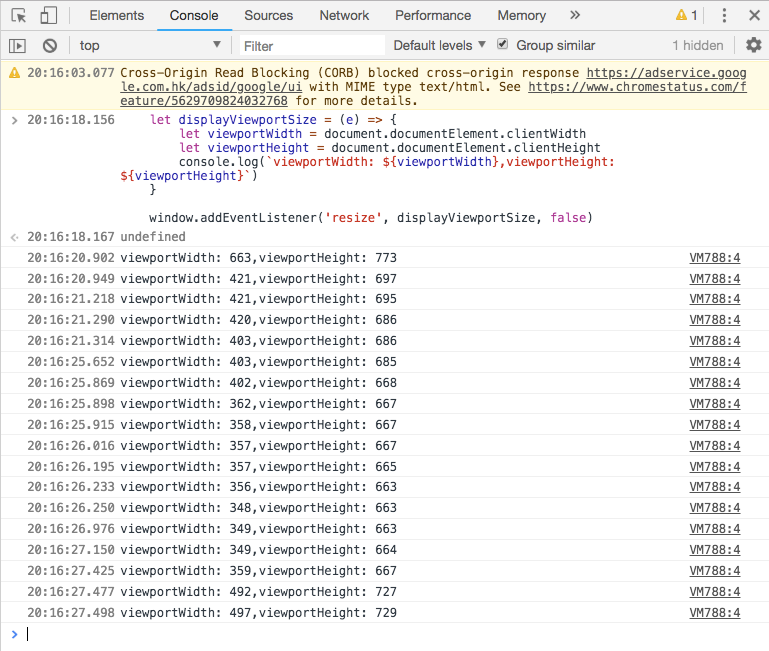Select the Console tab
This screenshot has width=769, height=651.
tap(194, 15)
